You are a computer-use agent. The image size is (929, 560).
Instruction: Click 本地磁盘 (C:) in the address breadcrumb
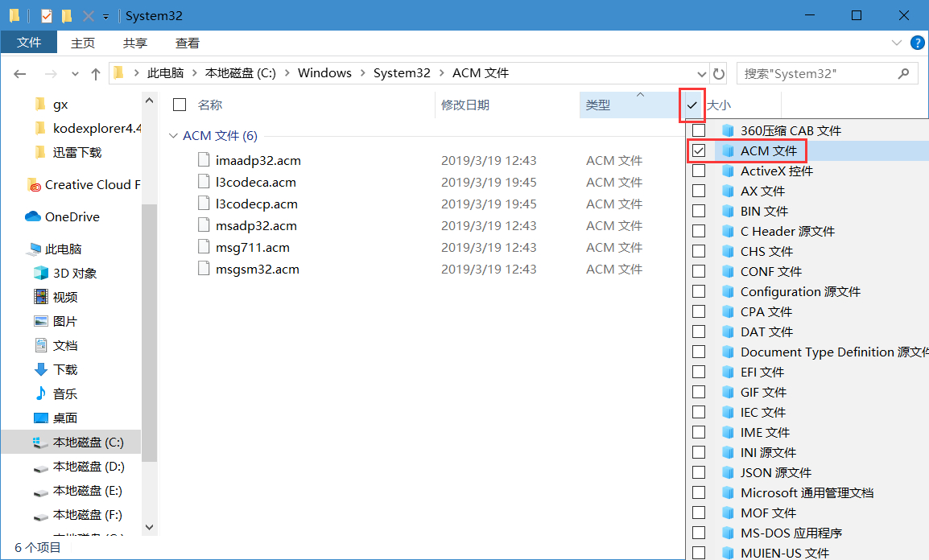pos(241,72)
